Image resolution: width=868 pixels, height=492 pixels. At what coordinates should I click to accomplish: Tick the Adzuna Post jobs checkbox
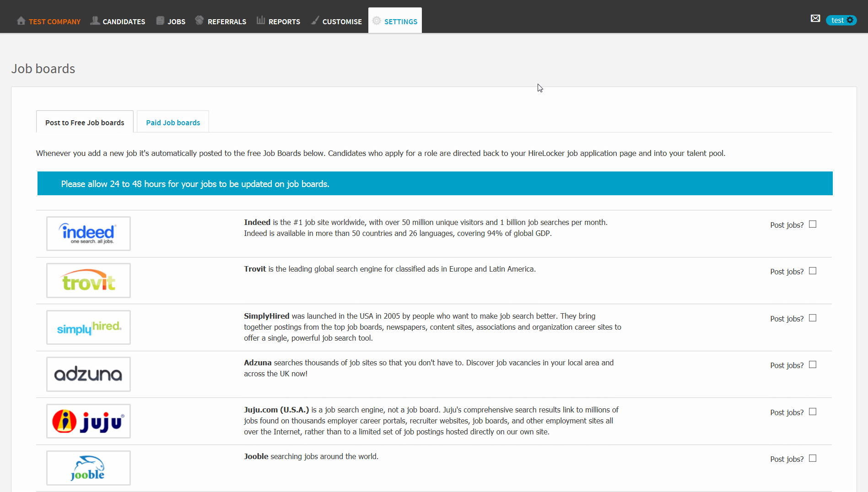(812, 364)
